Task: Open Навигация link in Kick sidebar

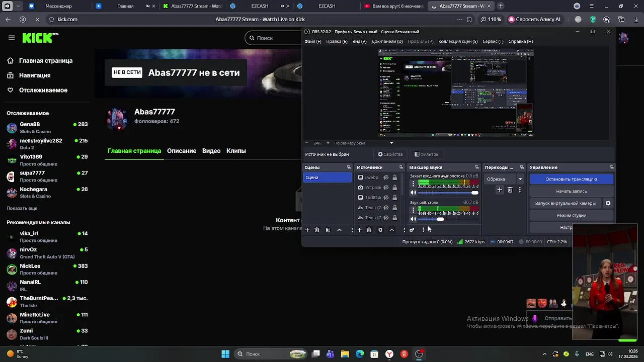Action: click(35, 75)
